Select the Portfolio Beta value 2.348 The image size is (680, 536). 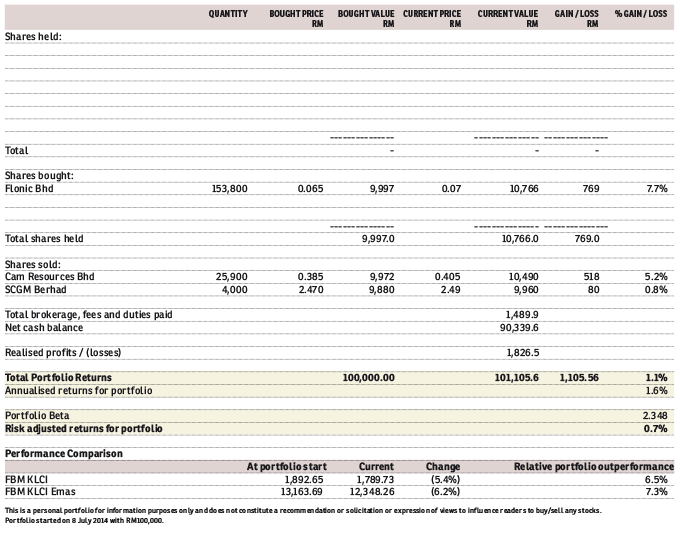pyautogui.click(x=654, y=415)
